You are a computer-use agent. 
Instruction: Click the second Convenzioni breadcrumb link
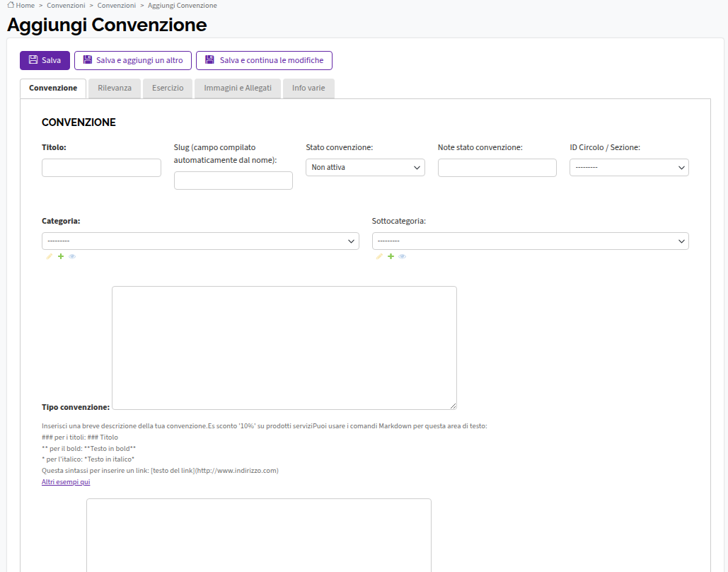click(117, 6)
